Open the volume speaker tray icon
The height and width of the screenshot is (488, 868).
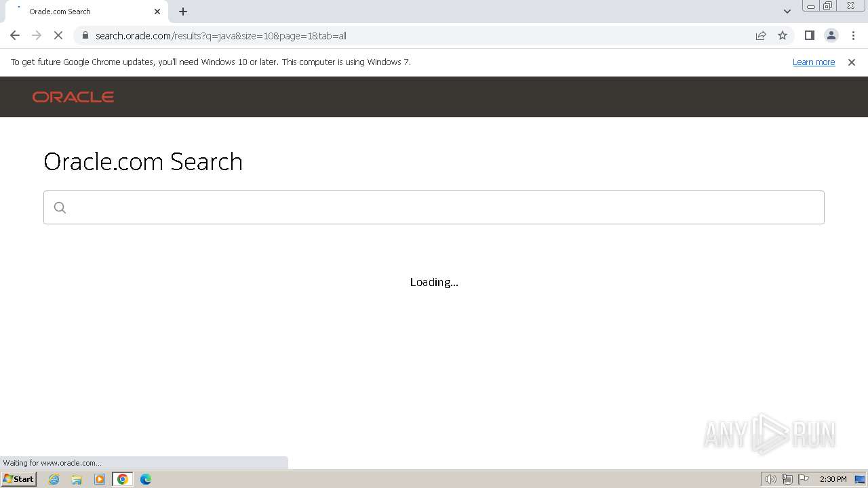point(770,479)
